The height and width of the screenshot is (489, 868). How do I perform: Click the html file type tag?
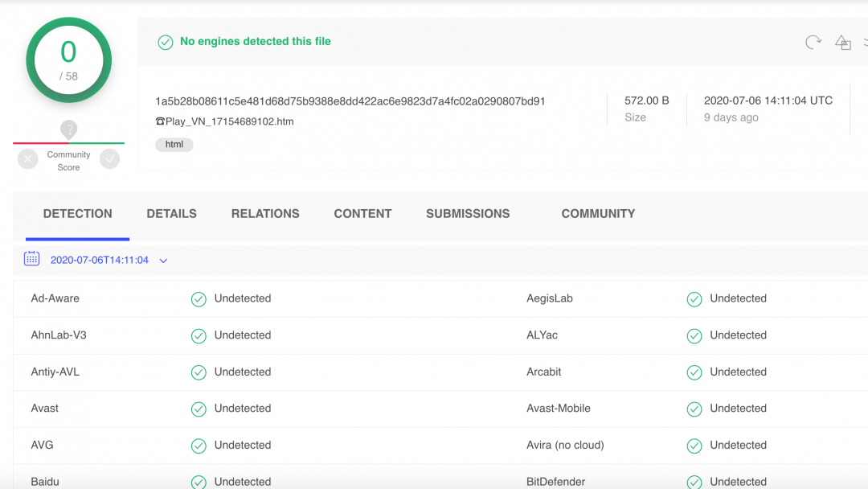[x=174, y=145]
